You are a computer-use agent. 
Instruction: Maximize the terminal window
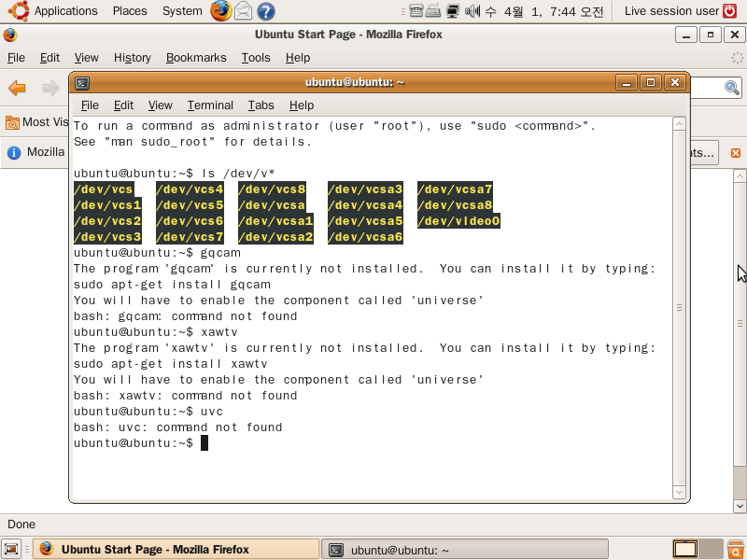coord(651,83)
